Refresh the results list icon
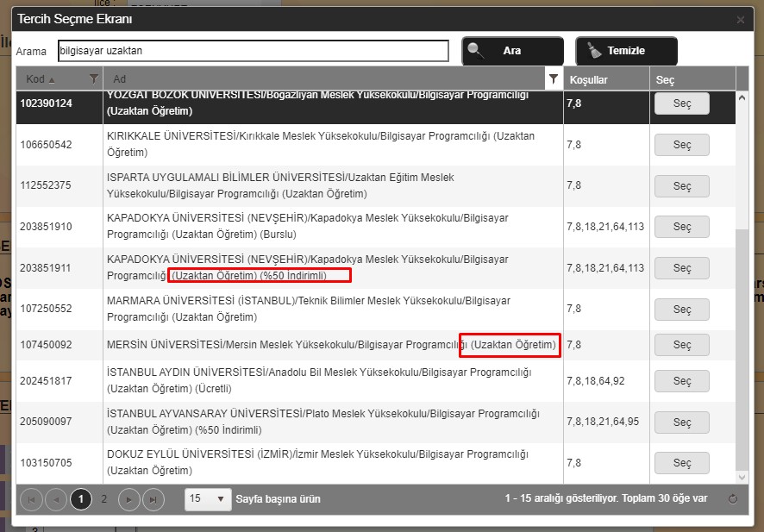This screenshot has height=532, width=764. tap(732, 499)
